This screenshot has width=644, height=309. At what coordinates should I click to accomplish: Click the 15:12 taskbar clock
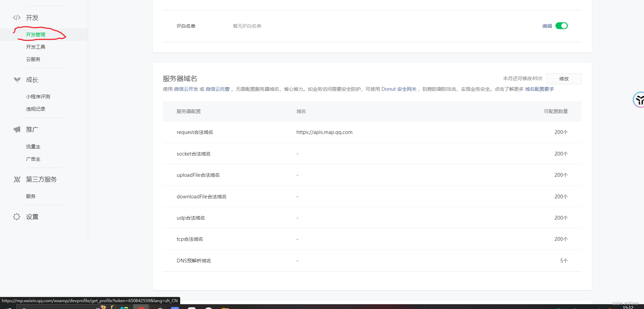tap(628, 307)
